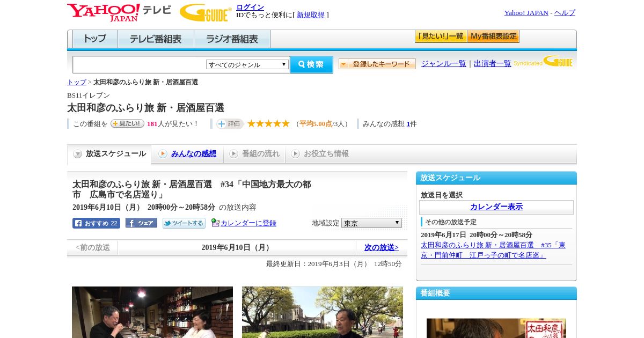The width and height of the screenshot is (644, 338).
Task: Click the 最終更新日 timestamp text
Action: (x=334, y=264)
